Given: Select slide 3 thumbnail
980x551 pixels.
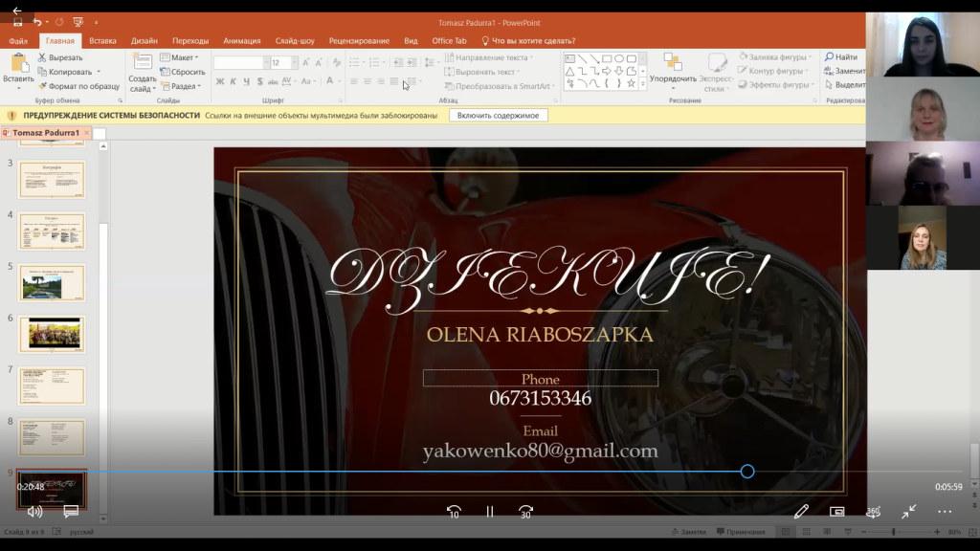Looking at the screenshot, I should tap(52, 180).
